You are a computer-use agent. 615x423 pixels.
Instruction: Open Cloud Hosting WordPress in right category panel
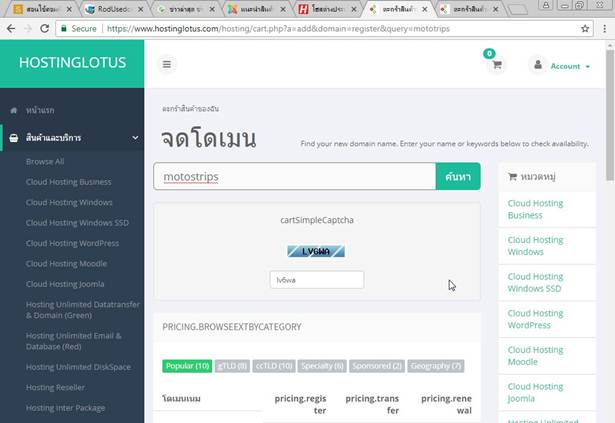coord(535,319)
